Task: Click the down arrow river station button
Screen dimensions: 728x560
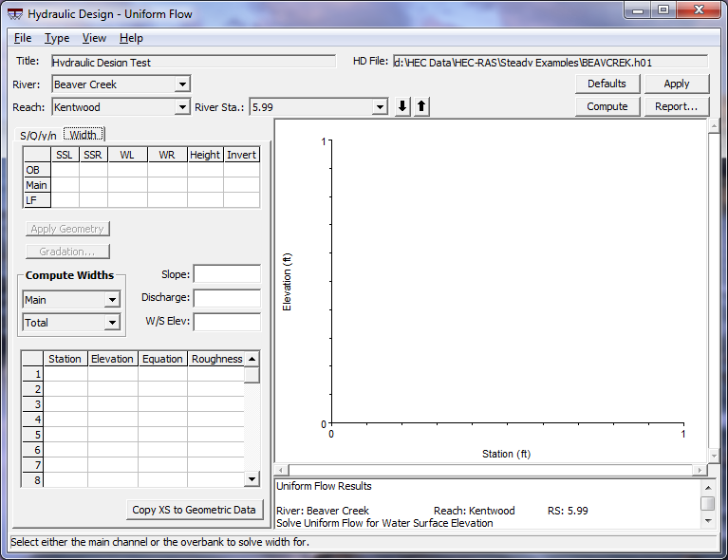Action: point(402,107)
